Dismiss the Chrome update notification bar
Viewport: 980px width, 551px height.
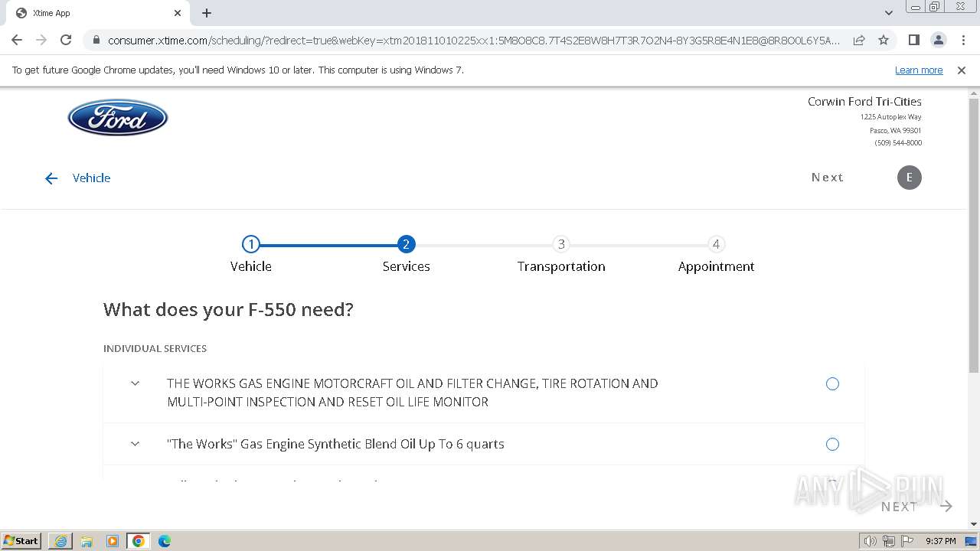(962, 70)
